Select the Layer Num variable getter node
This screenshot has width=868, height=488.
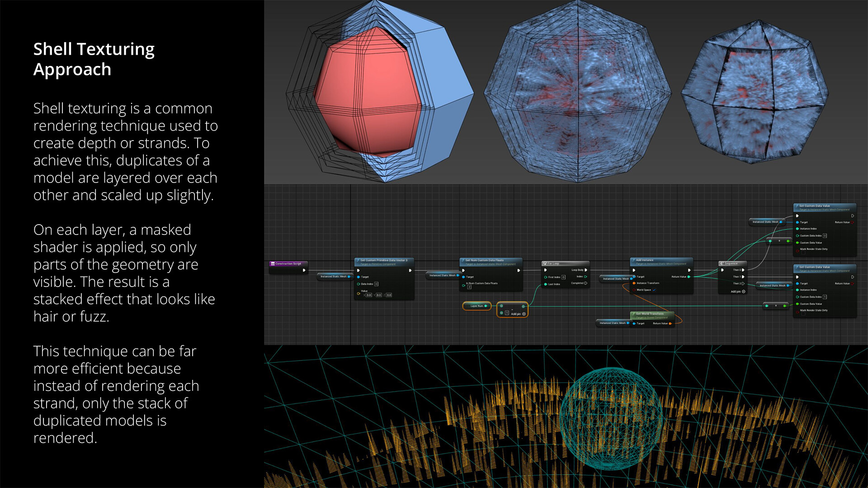tap(477, 306)
